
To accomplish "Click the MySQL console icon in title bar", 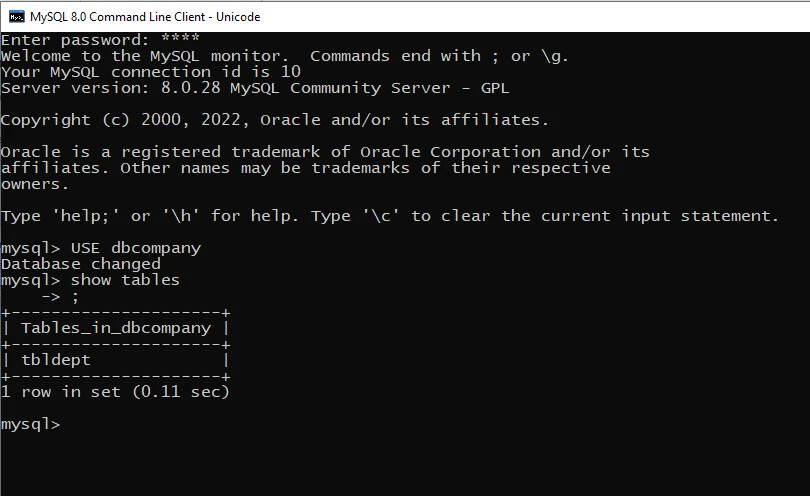I will pos(17,16).
